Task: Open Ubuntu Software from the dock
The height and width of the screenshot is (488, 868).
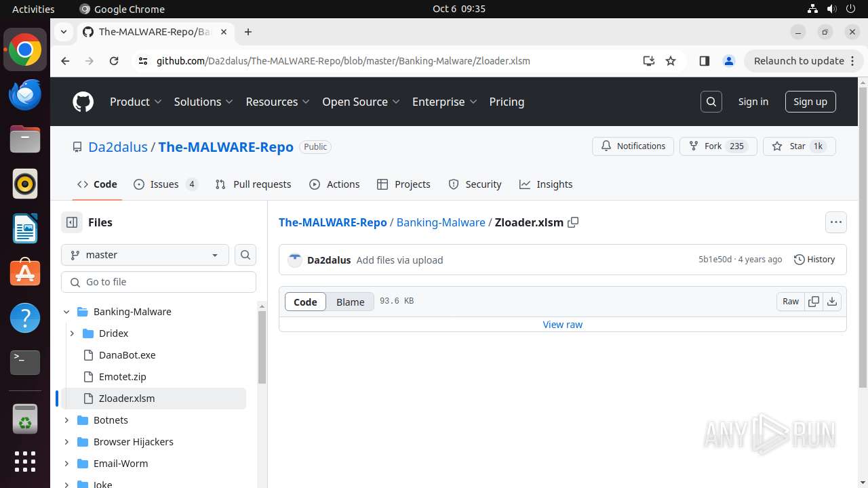Action: [25, 273]
